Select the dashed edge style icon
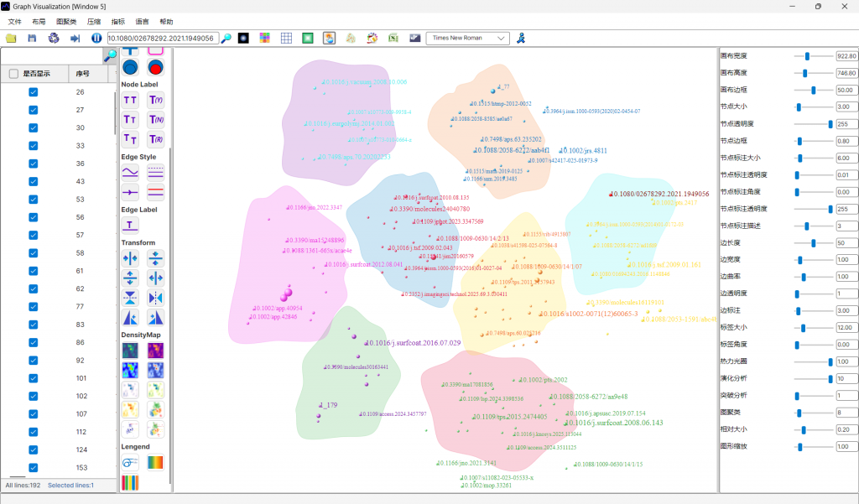Image resolution: width=859 pixels, height=504 pixels. pyautogui.click(x=156, y=172)
